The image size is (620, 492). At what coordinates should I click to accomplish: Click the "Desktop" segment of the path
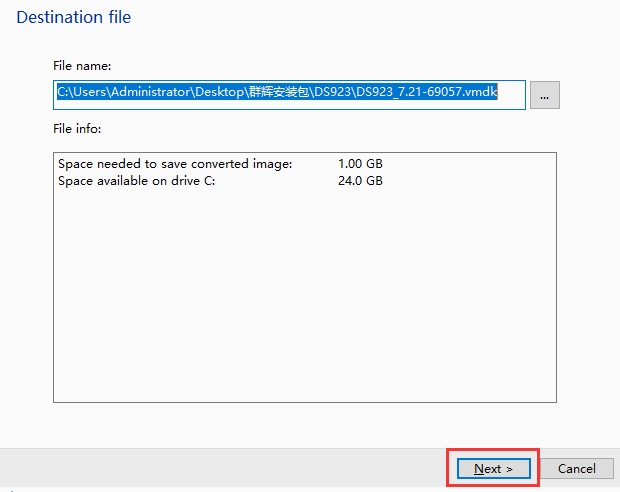(x=212, y=93)
